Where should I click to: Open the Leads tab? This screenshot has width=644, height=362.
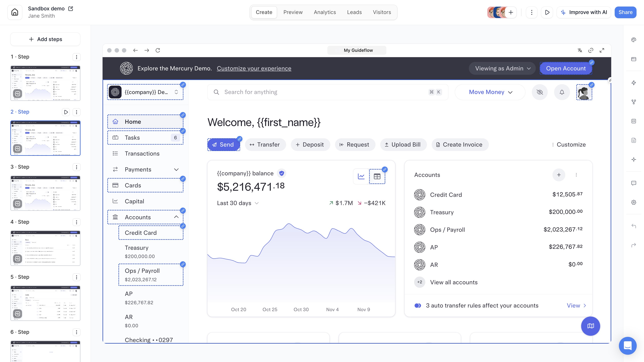pos(354,12)
